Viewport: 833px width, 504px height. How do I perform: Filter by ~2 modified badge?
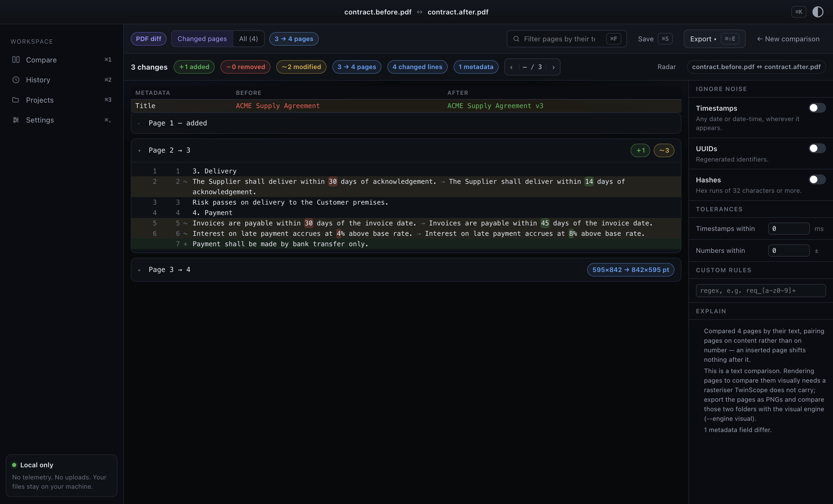(x=301, y=67)
